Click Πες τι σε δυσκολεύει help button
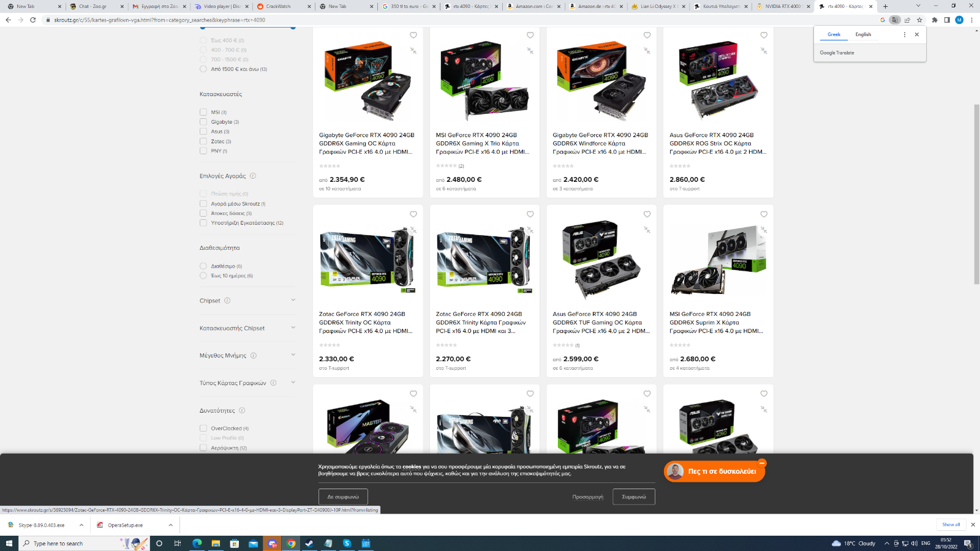The width and height of the screenshot is (980, 551). click(714, 471)
